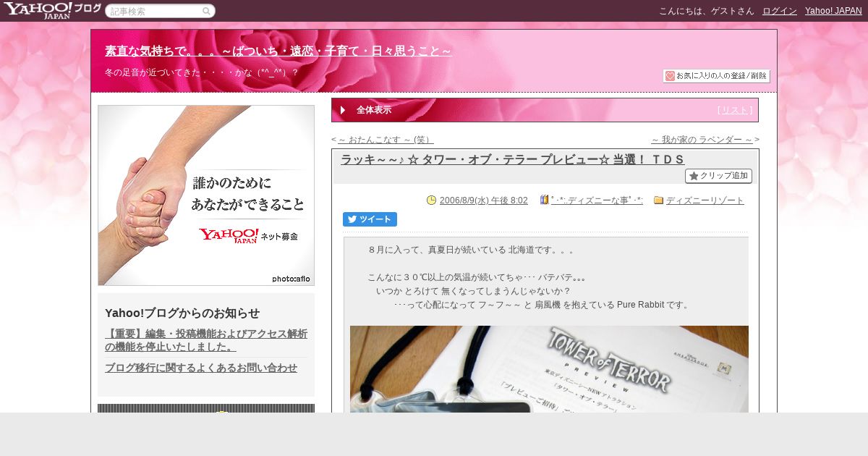Screen dimensions: 868x456
Task: Go to next post 我が家のラベンダー
Action: point(702,140)
